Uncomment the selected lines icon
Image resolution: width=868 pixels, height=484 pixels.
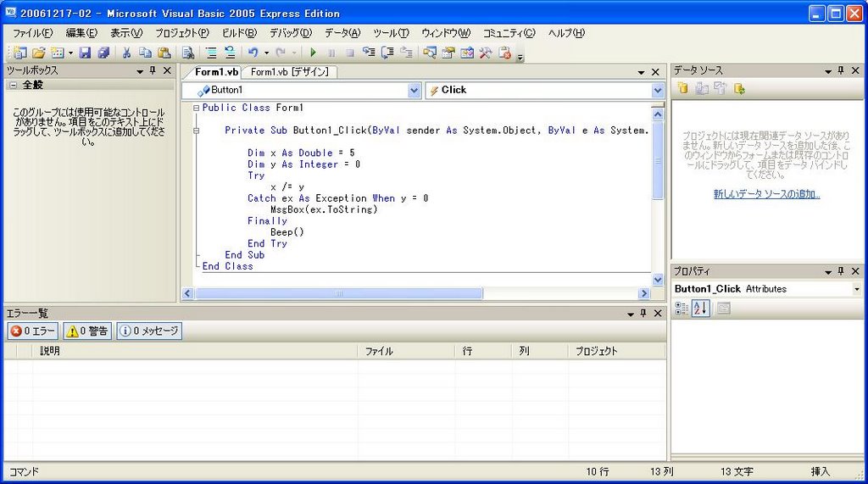230,53
